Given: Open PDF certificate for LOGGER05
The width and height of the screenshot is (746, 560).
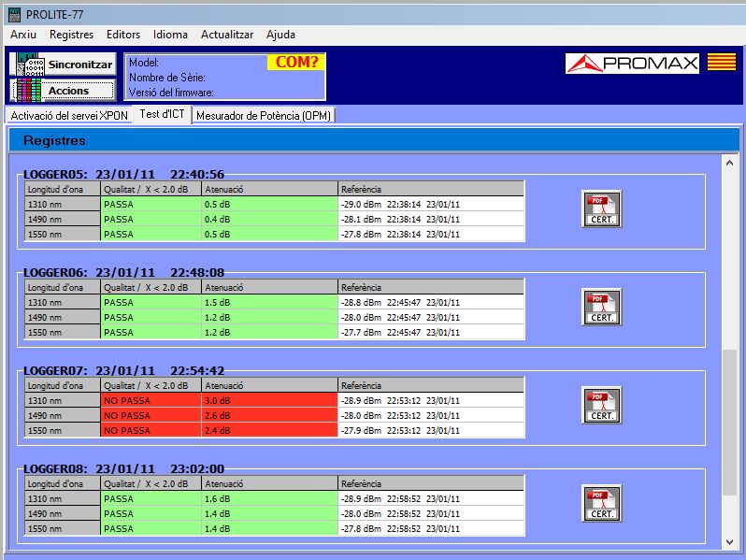Looking at the screenshot, I should point(601,208).
